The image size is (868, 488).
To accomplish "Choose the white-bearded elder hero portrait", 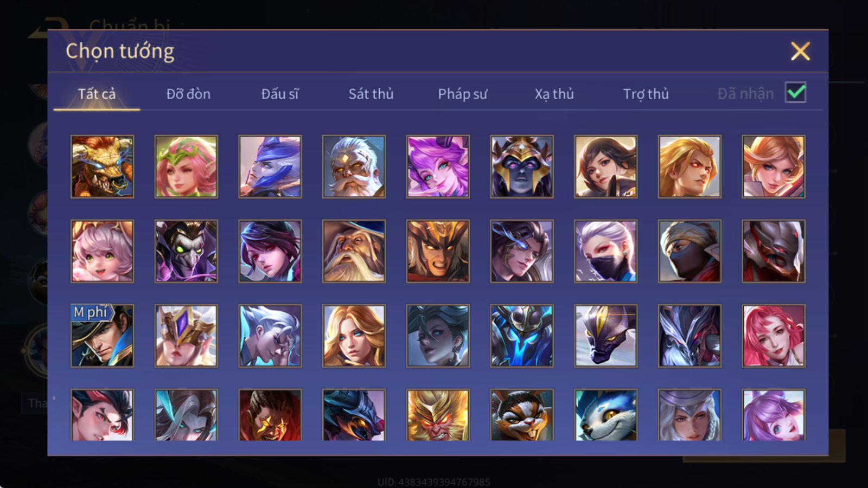I will 354,166.
